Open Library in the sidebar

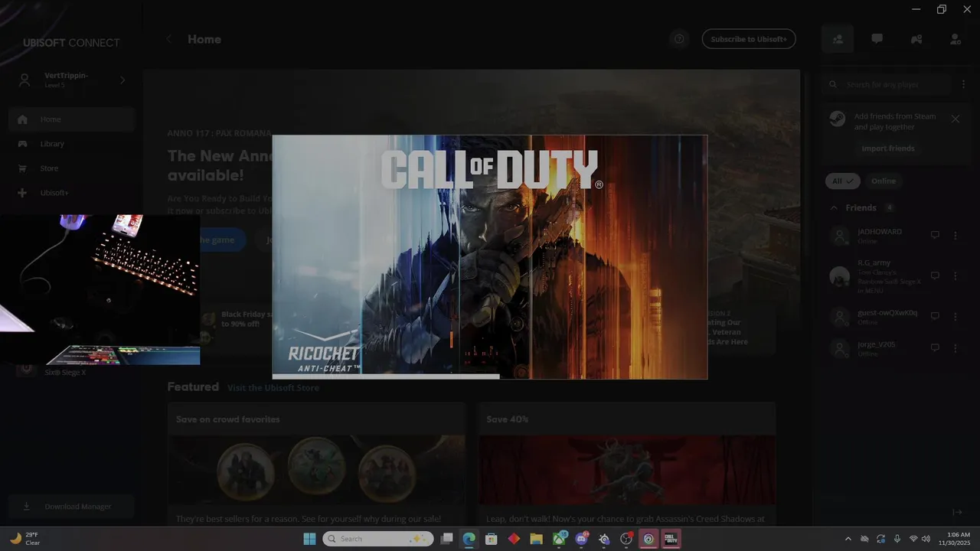72,144
